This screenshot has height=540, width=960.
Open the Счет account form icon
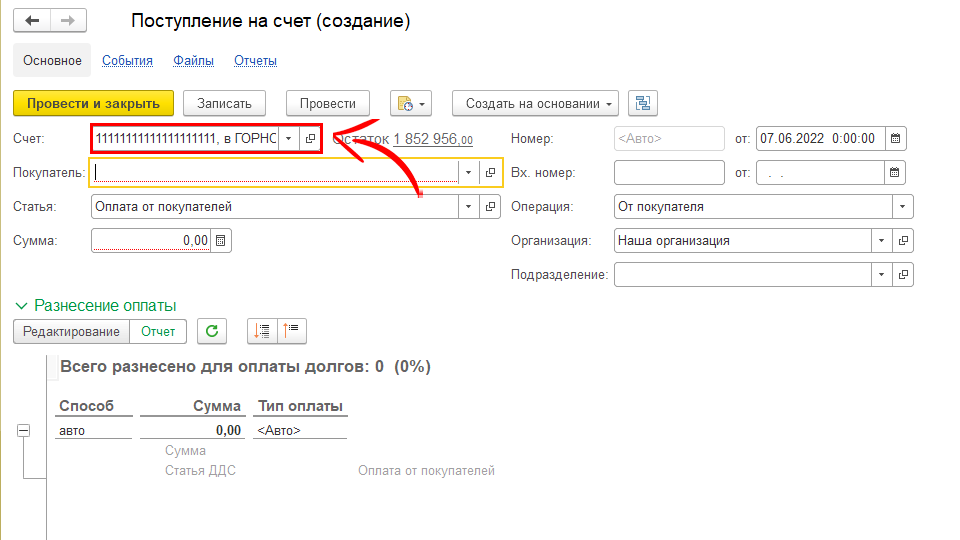(x=310, y=138)
